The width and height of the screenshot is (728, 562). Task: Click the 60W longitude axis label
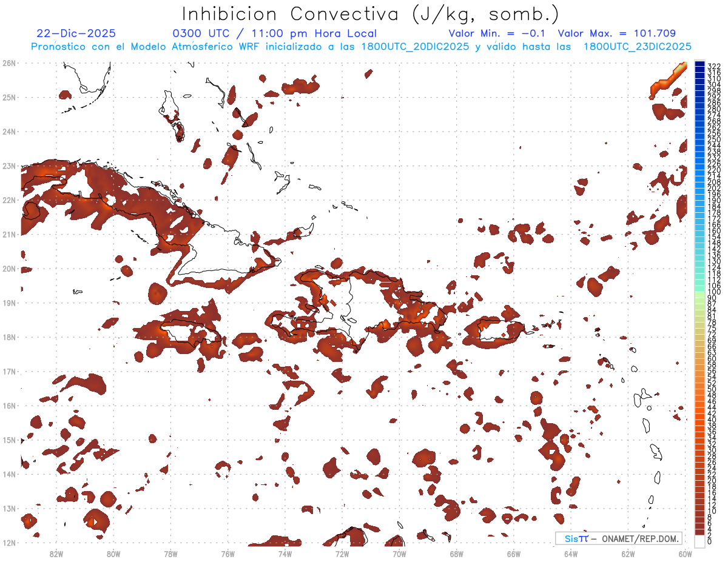[686, 554]
